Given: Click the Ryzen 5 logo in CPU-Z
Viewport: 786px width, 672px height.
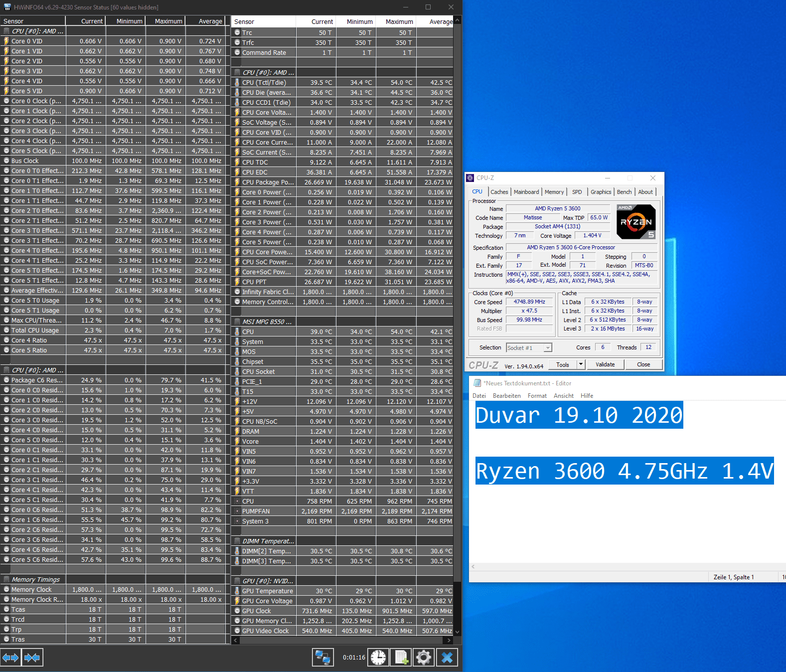Looking at the screenshot, I should tap(636, 222).
